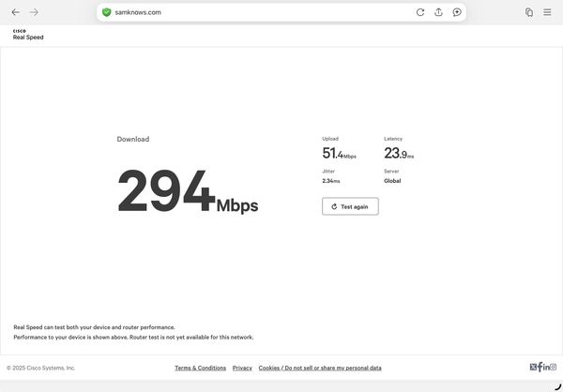This screenshot has width=563, height=392.
Task: Click the Cisco Real Speed logo
Action: pyautogui.click(x=28, y=35)
